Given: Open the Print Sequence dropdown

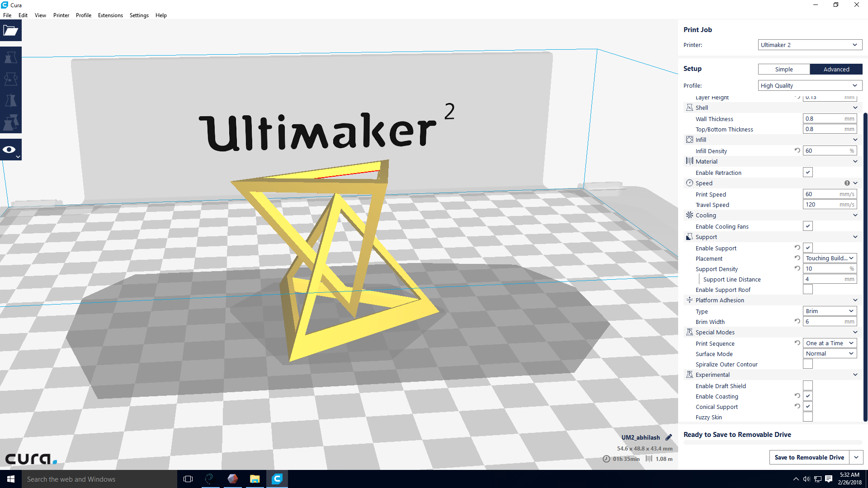Looking at the screenshot, I should [830, 343].
